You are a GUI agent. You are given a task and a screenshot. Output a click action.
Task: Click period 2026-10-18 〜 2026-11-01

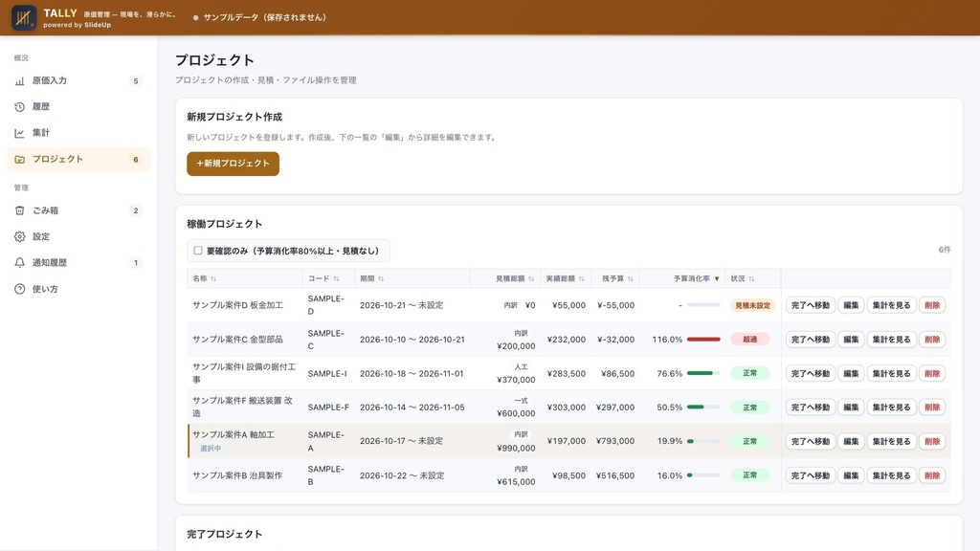pos(412,374)
